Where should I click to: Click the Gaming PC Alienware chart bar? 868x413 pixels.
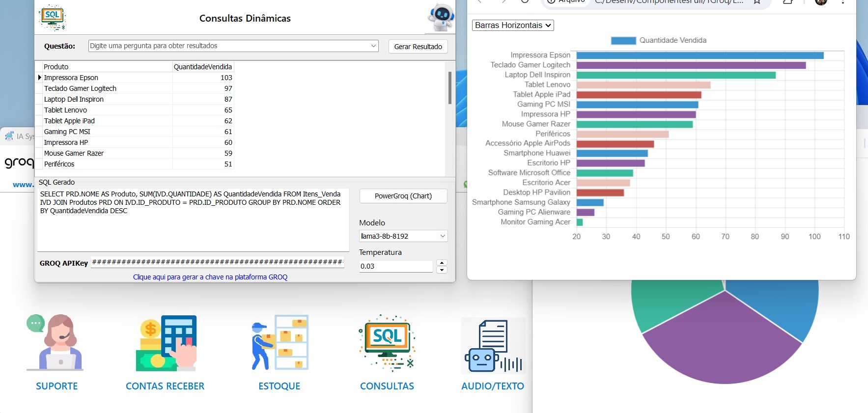[586, 212]
